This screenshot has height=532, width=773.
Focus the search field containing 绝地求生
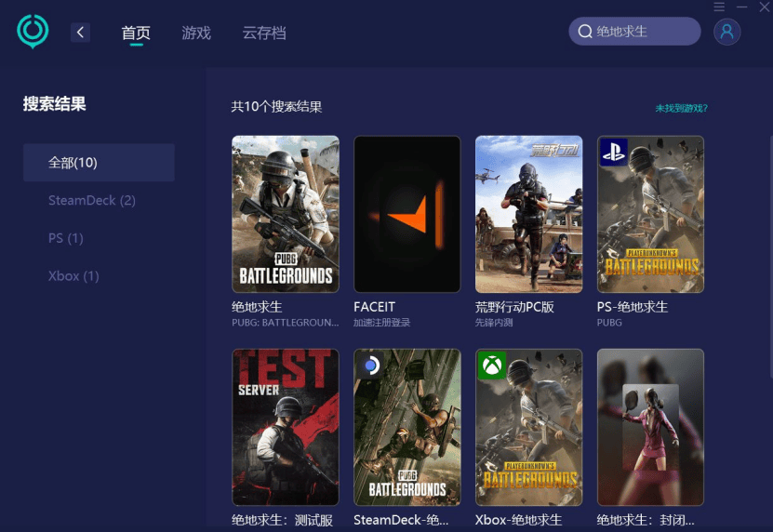pyautogui.click(x=634, y=32)
